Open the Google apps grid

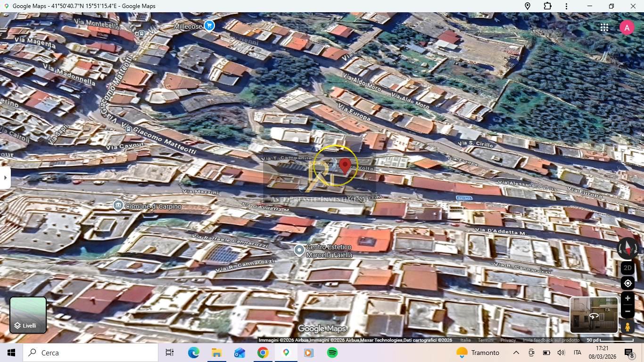point(604,27)
